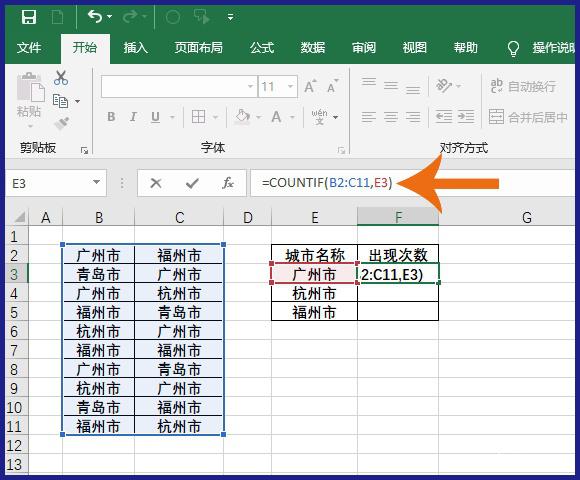Expand the font name dropdown arrow

[x=251, y=87]
